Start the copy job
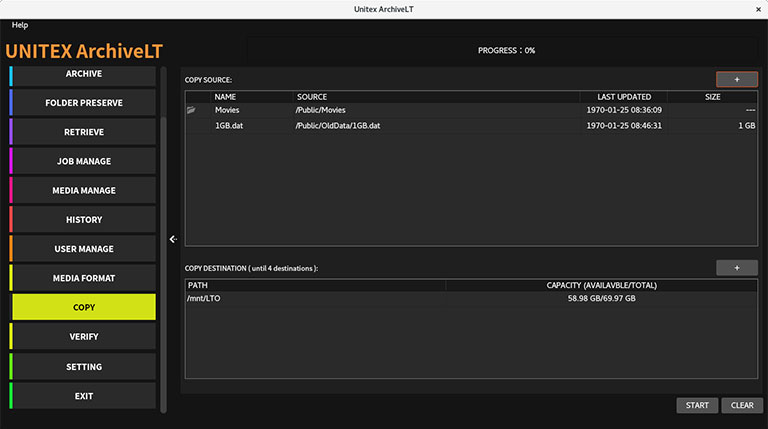This screenshot has height=429, width=768. tap(697, 405)
